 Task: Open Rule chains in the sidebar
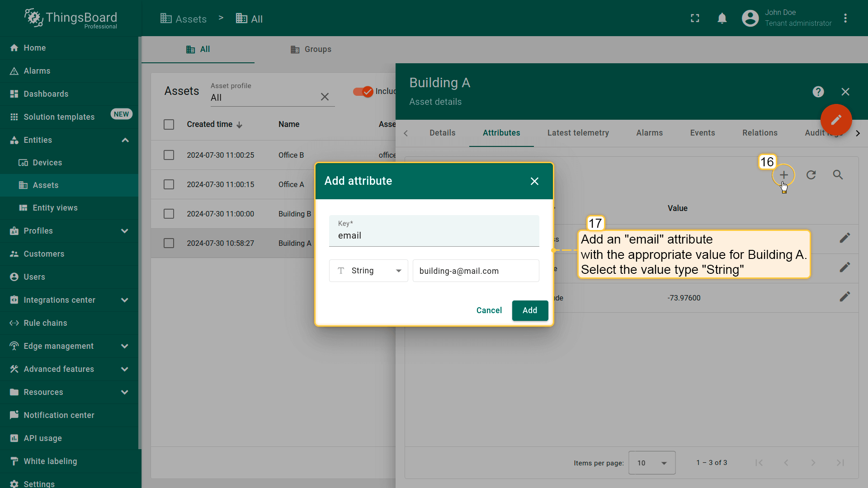(45, 323)
